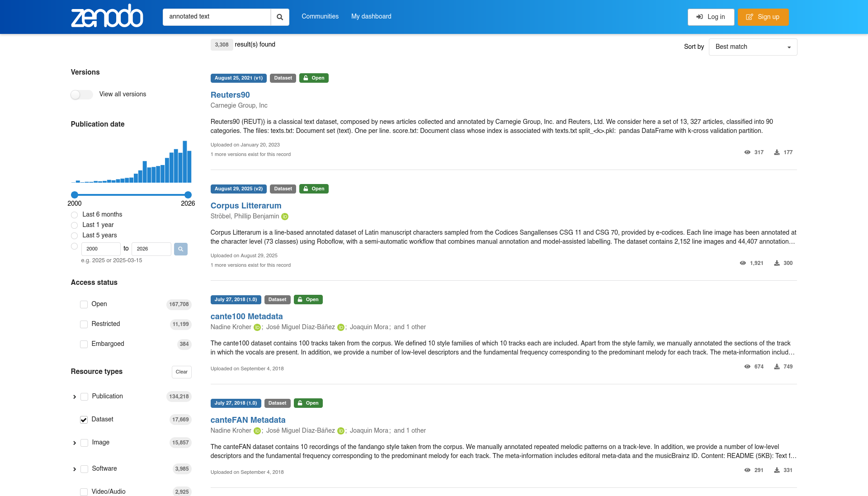Check the Software resource type checkbox
868x496 pixels.
point(84,469)
